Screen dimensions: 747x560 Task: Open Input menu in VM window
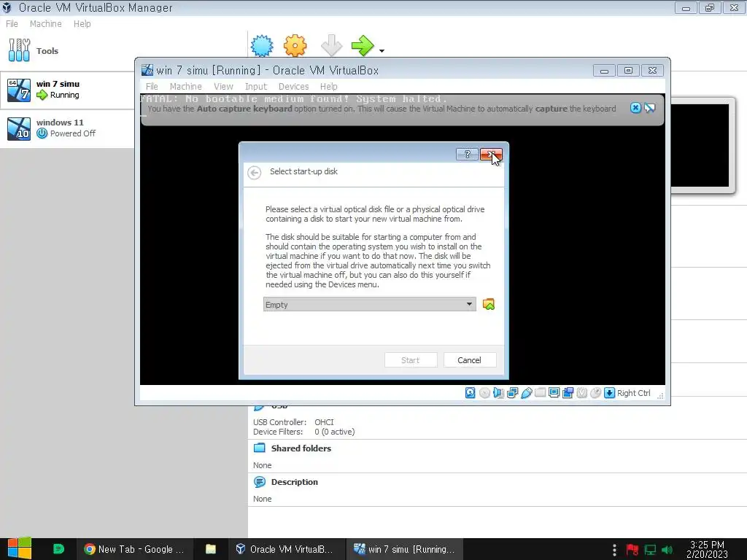point(256,87)
